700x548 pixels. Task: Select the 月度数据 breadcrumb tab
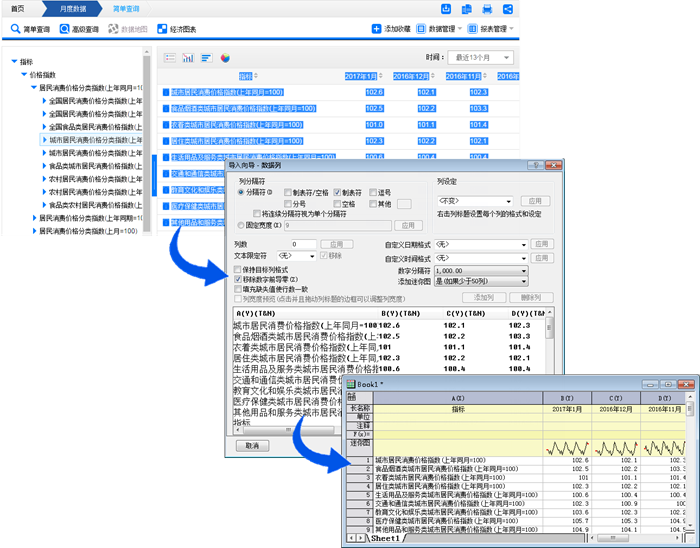[x=73, y=8]
